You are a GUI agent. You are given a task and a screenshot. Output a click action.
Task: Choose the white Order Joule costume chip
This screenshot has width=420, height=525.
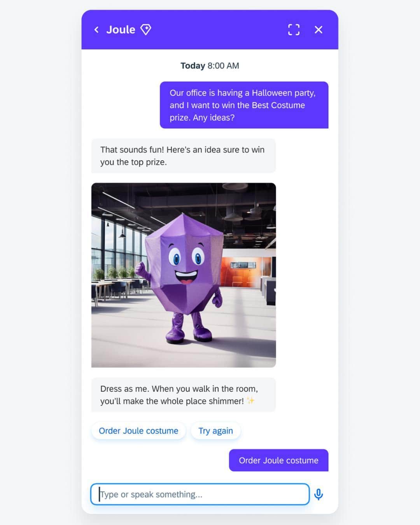tap(138, 431)
